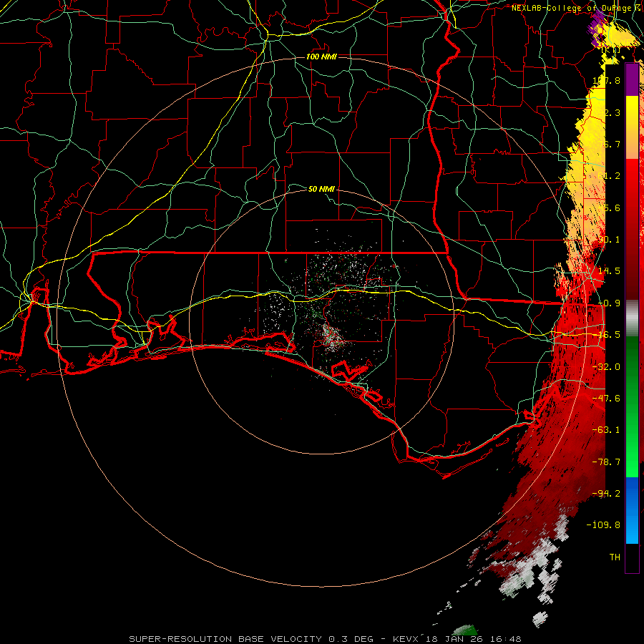This screenshot has height=644, width=644.
Task: Click the '-63.1' value on the velocity scale
Action: coord(607,430)
